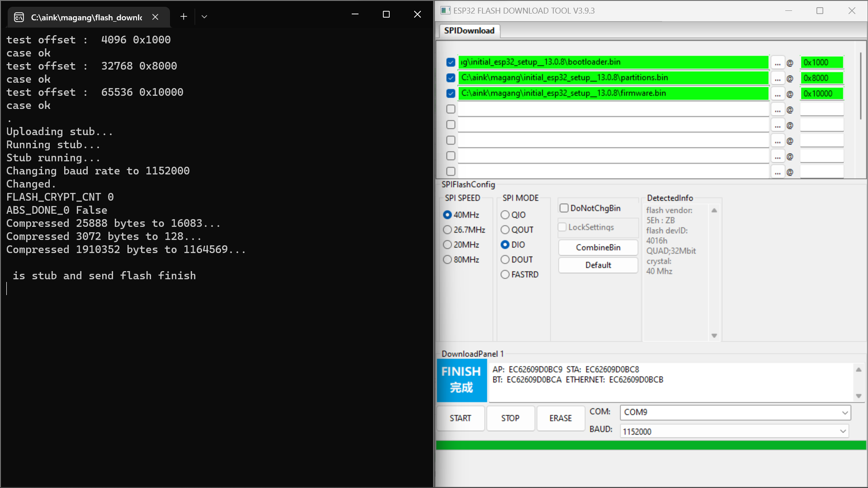Browse file for the firmware.bin row

778,94
